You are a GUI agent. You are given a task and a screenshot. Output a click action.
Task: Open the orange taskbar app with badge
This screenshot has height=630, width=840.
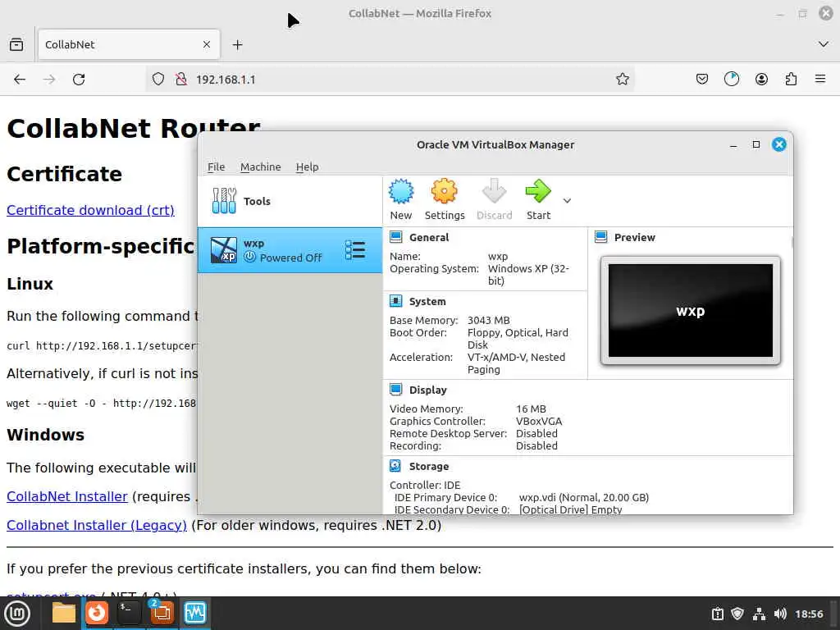pos(162,613)
